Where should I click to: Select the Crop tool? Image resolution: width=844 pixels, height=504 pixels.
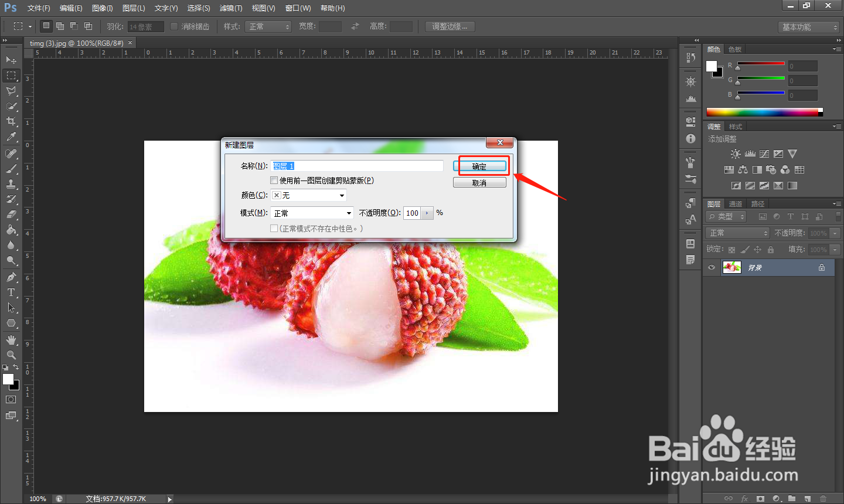tap(11, 121)
